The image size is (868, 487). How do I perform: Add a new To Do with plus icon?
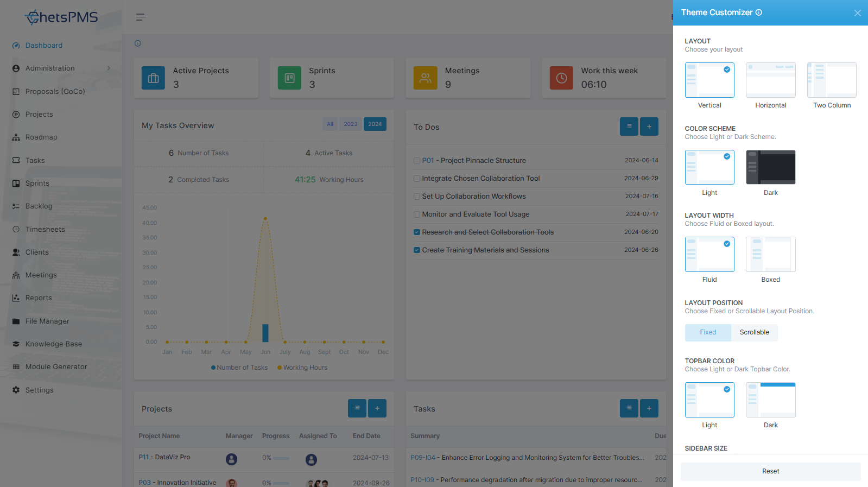(x=649, y=127)
